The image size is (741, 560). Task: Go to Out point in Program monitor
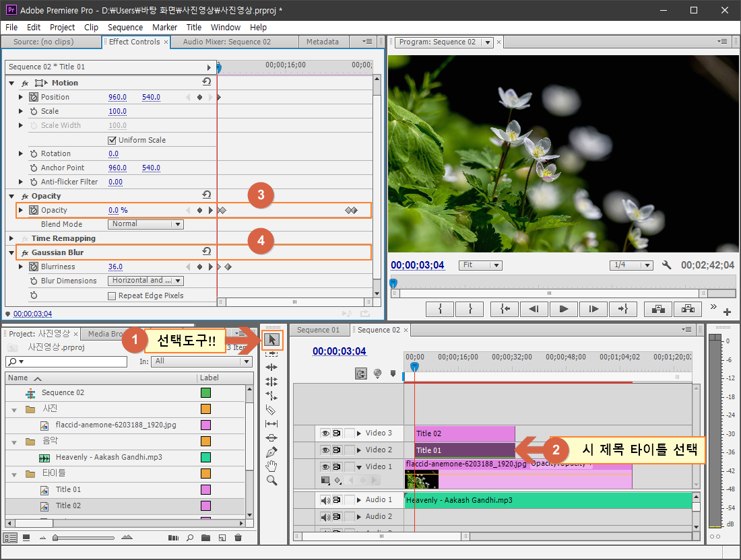point(623,309)
